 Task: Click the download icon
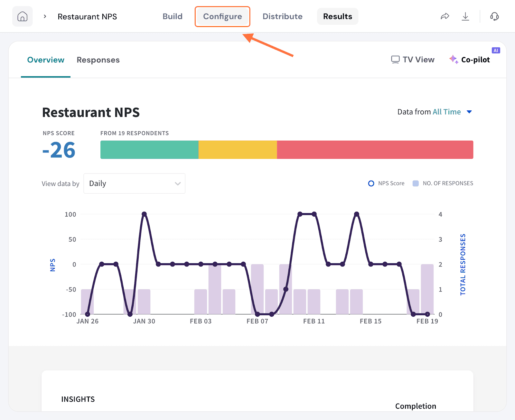click(x=465, y=16)
